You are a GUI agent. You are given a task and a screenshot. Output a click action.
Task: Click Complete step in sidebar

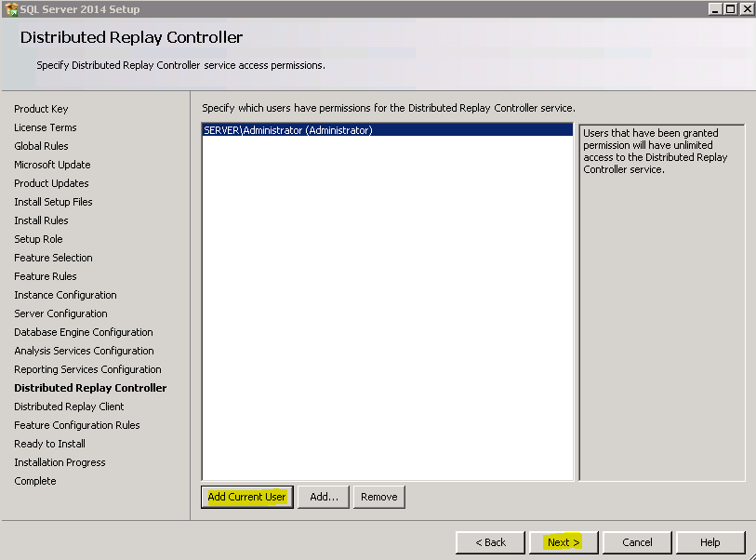(35, 481)
